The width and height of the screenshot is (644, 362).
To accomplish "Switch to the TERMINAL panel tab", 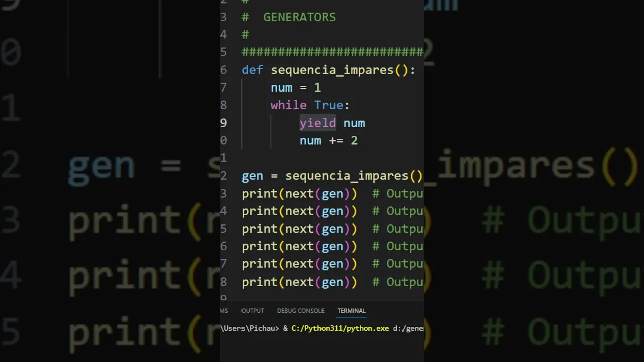I will [x=351, y=311].
